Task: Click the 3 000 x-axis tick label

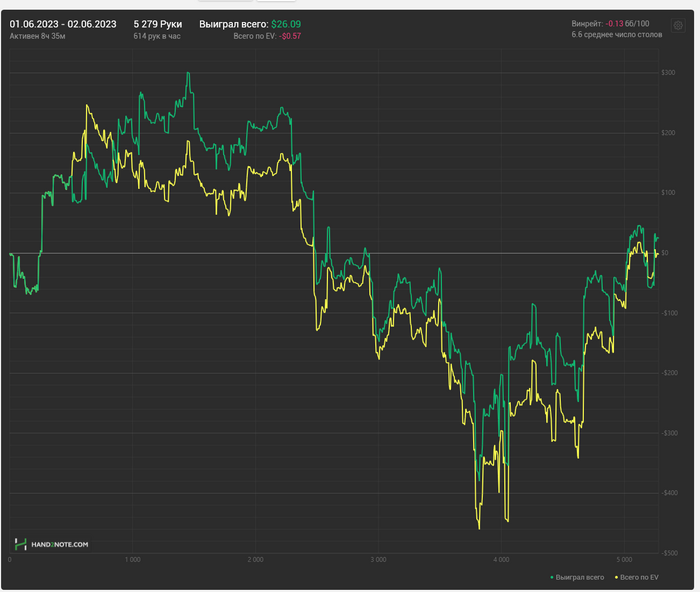Action: tap(378, 560)
